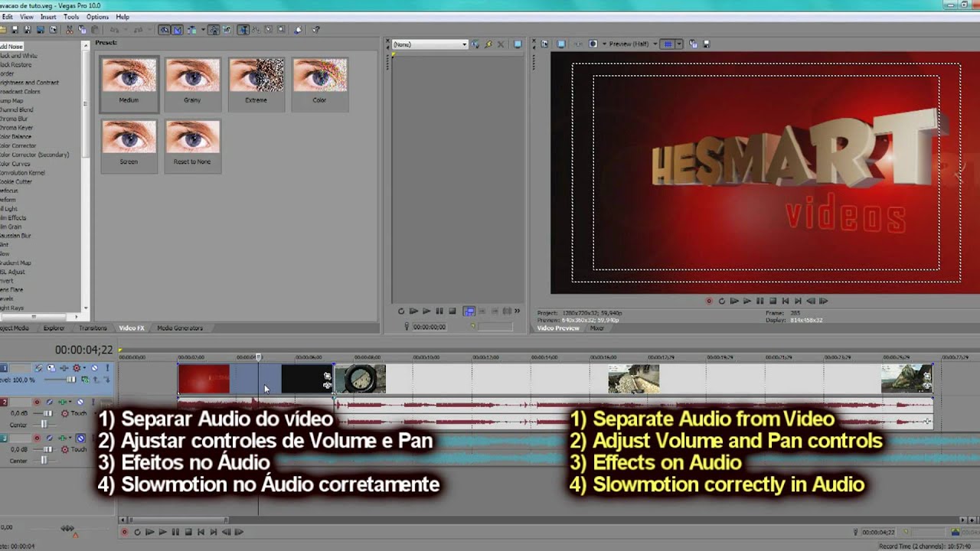The width and height of the screenshot is (980, 551).
Task: Select Gradient Map in effects list
Action: coord(15,262)
